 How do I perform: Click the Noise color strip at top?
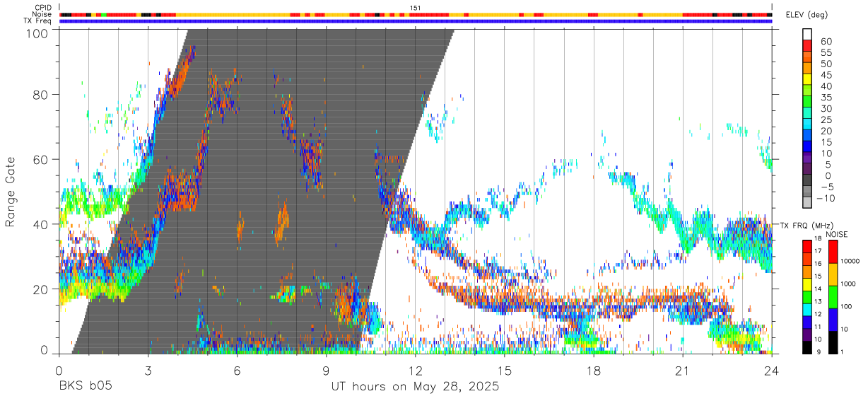tap(416, 14)
